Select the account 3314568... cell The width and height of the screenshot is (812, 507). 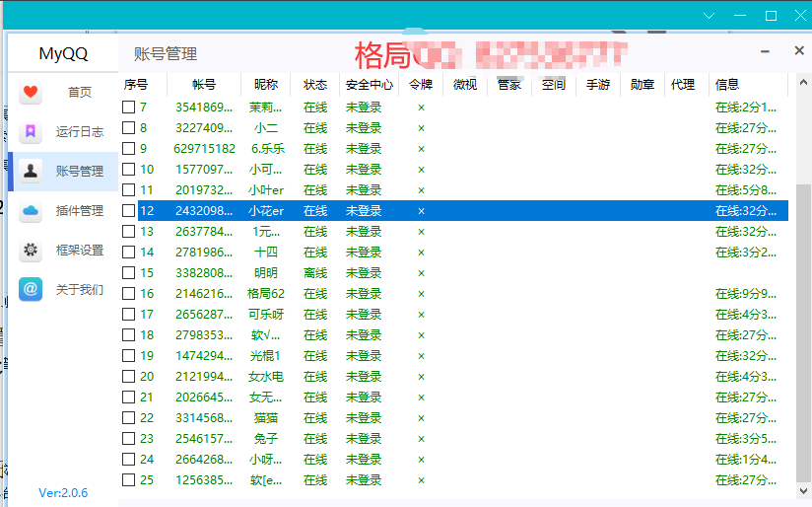coord(204,418)
